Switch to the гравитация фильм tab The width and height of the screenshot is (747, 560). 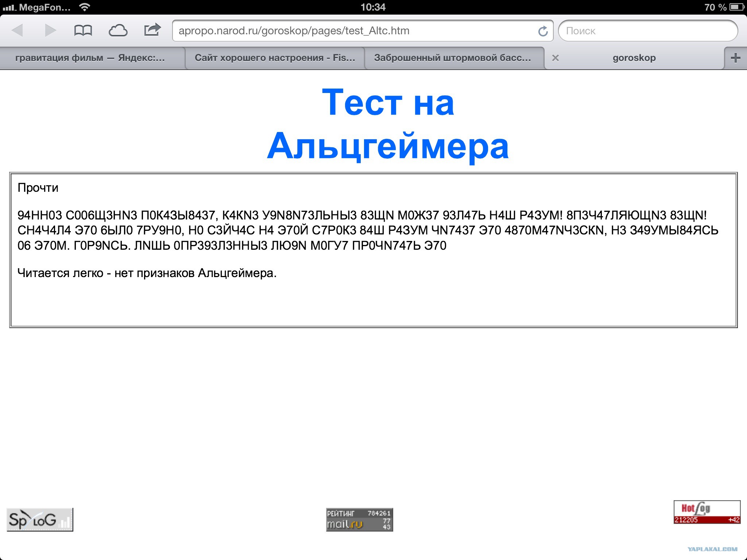[90, 58]
